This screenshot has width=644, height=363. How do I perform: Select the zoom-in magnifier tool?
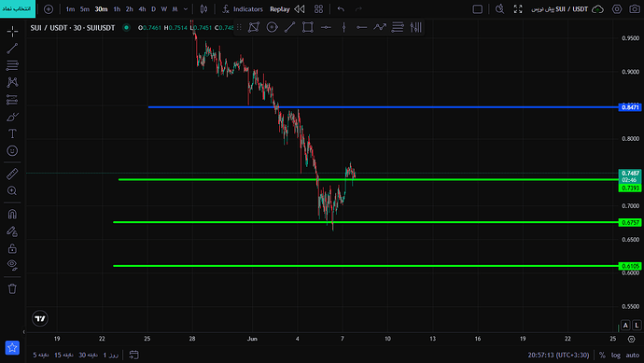tap(12, 190)
